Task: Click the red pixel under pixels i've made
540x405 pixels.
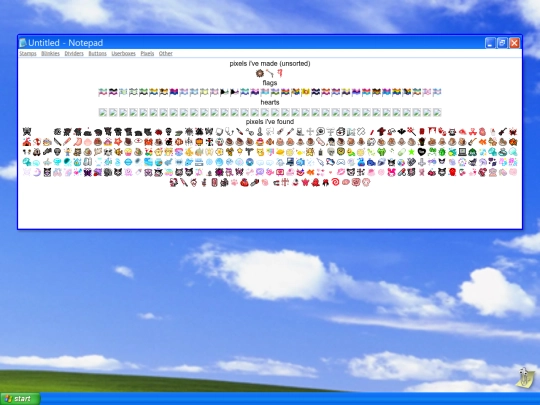Action: [x=280, y=73]
